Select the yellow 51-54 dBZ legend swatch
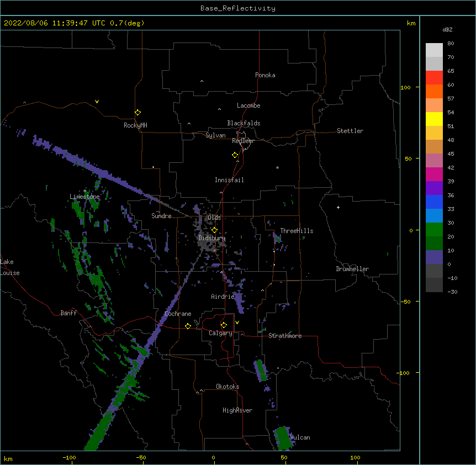This screenshot has width=476, height=465. tap(434, 119)
